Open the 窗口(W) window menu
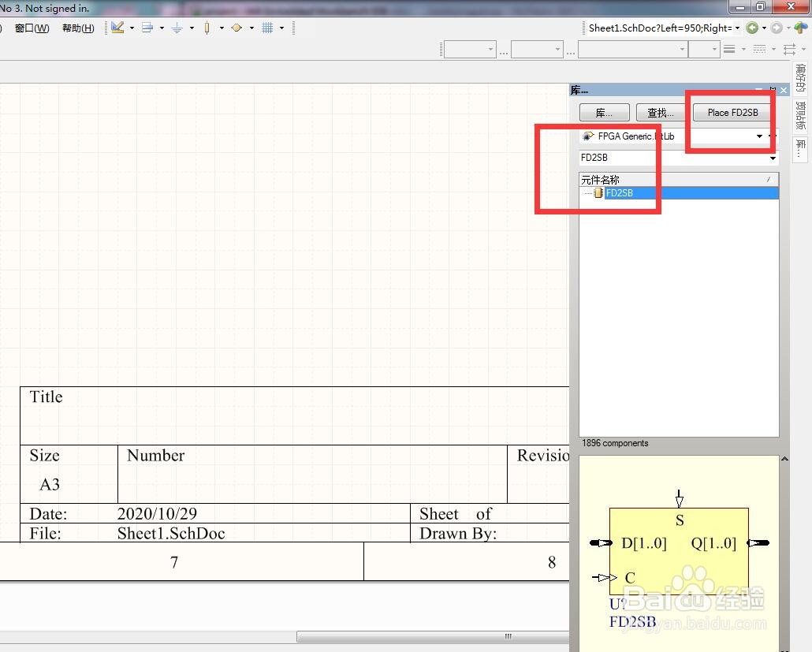The image size is (812, 652). coord(32,28)
